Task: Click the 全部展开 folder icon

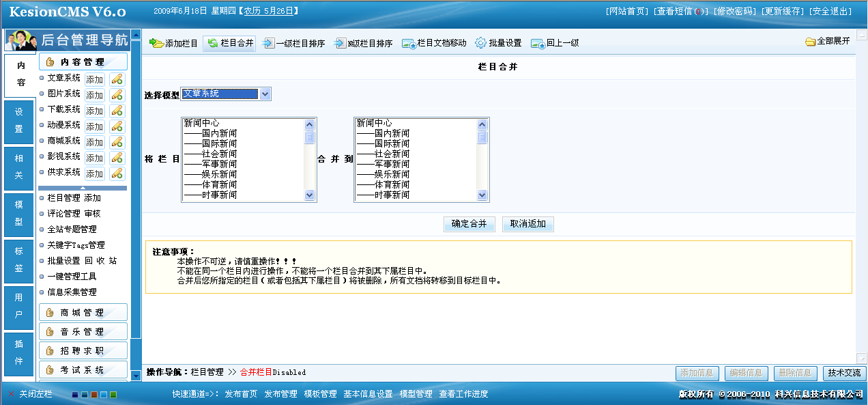Action: [810, 42]
